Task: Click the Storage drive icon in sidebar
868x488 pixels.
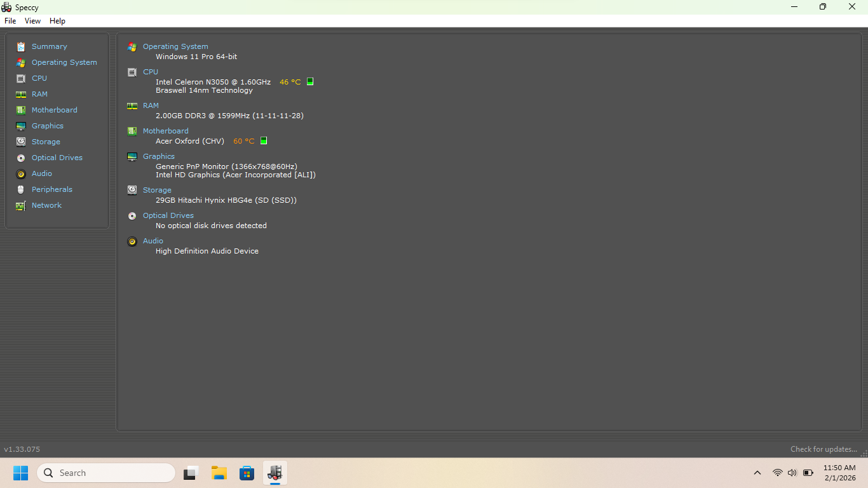Action: pyautogui.click(x=21, y=142)
